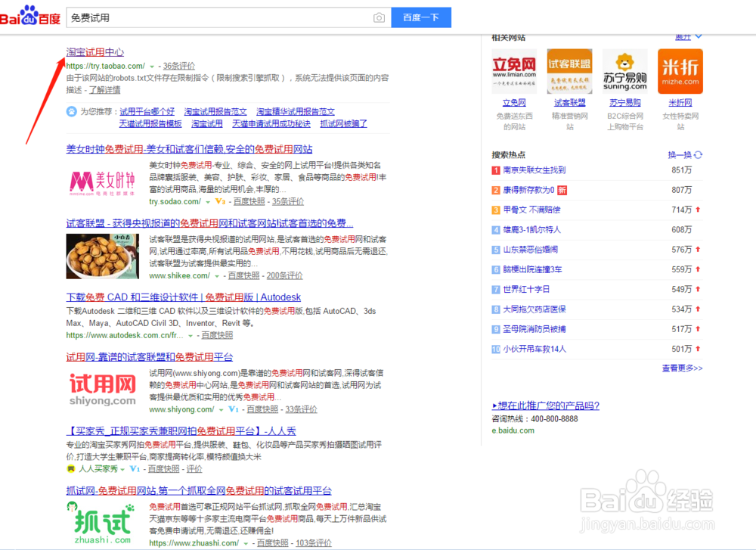The width and height of the screenshot is (756, 550).
Task: Click the 百度一下 search button
Action: (x=421, y=17)
